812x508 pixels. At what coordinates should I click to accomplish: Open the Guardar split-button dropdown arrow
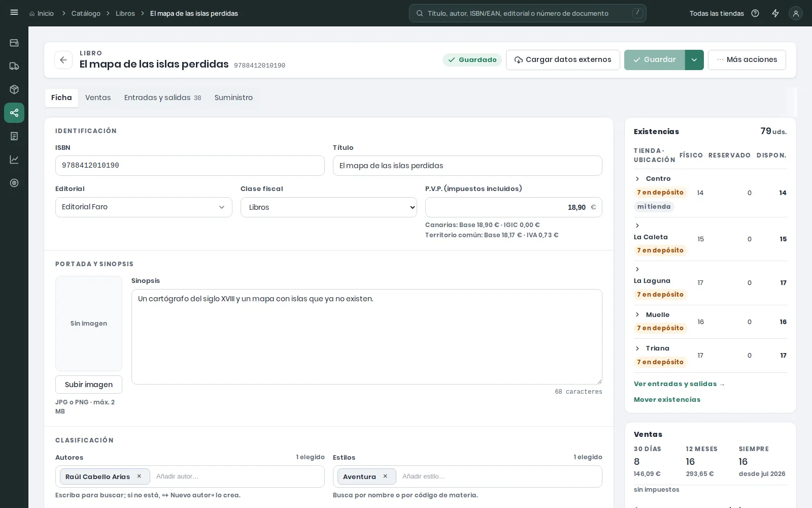(x=694, y=60)
